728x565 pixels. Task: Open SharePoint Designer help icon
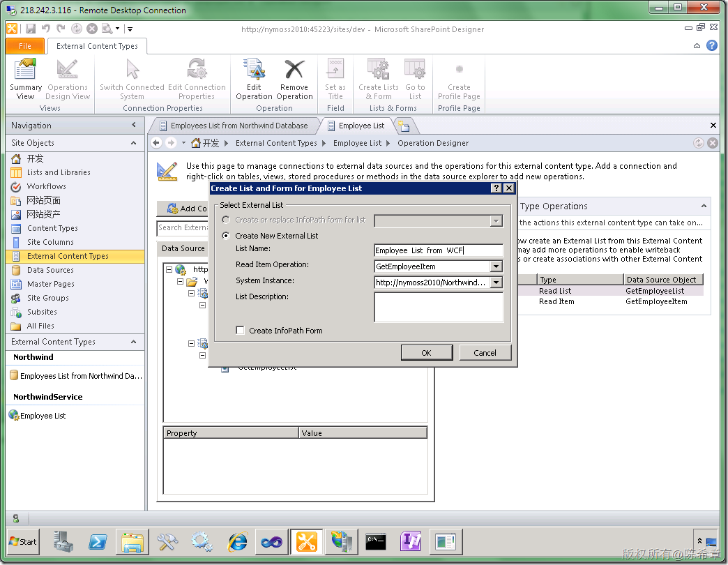point(712,45)
